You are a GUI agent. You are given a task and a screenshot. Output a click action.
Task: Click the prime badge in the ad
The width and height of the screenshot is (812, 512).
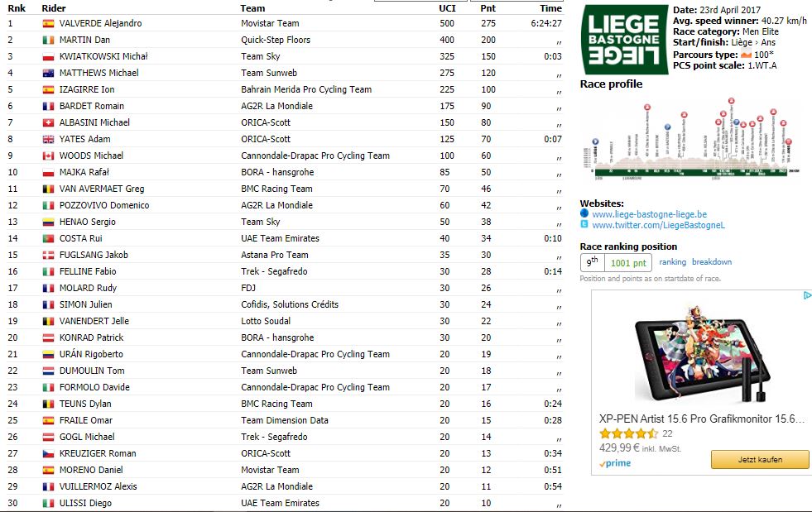(615, 463)
